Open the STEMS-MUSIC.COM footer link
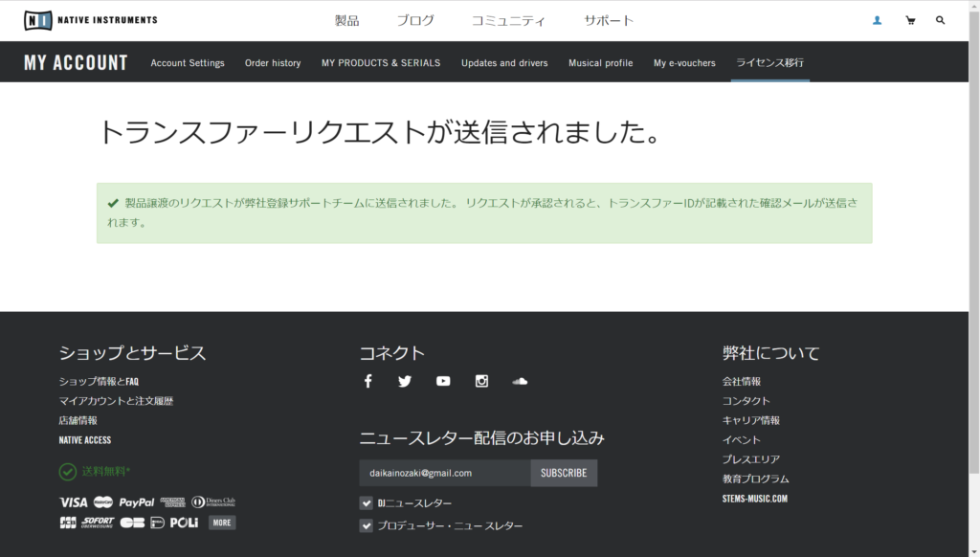Viewport: 980px width, 557px height. pos(754,499)
